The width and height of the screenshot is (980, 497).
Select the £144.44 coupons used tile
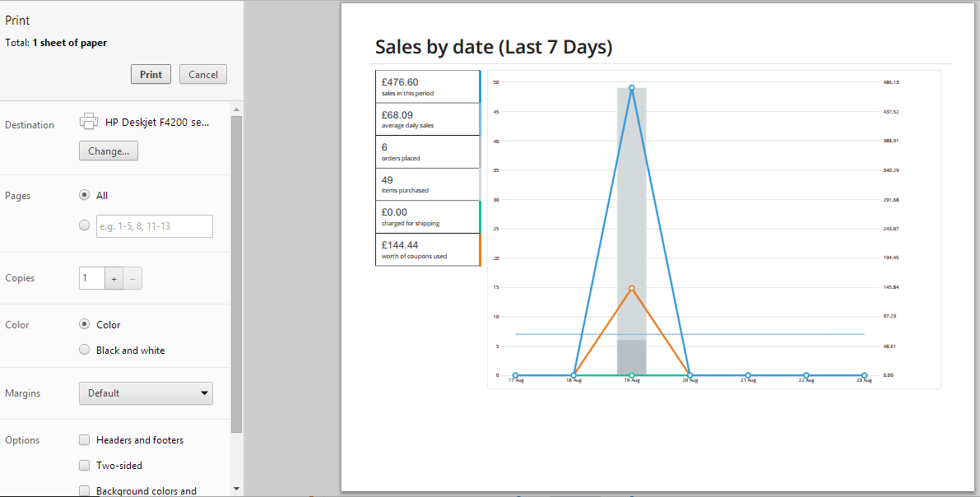pyautogui.click(x=427, y=248)
